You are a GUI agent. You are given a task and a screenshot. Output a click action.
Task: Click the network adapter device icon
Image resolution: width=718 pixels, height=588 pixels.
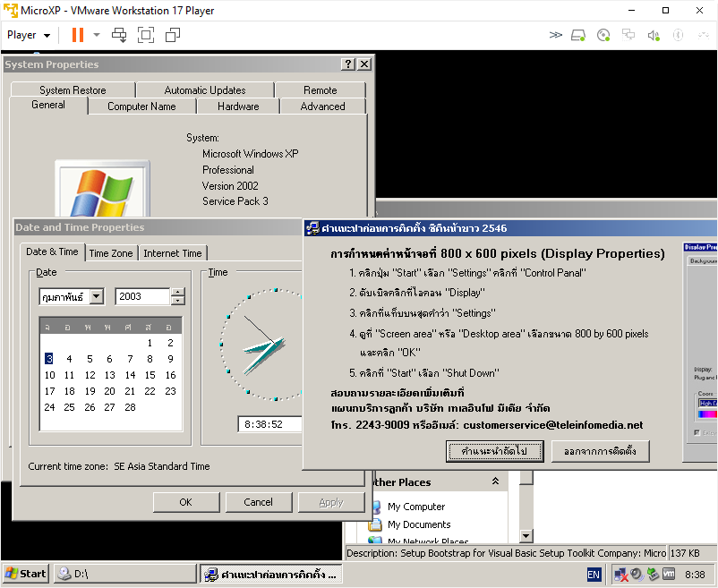coord(628,35)
